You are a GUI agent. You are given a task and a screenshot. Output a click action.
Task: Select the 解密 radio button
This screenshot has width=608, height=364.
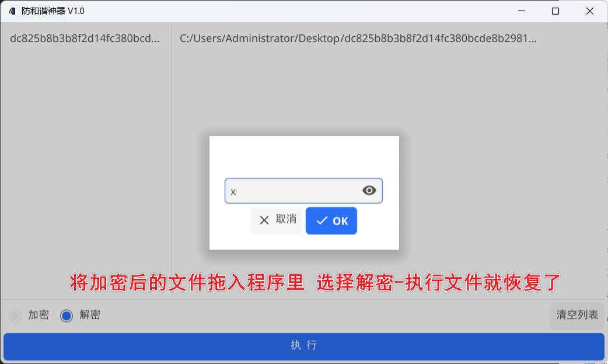(x=67, y=316)
